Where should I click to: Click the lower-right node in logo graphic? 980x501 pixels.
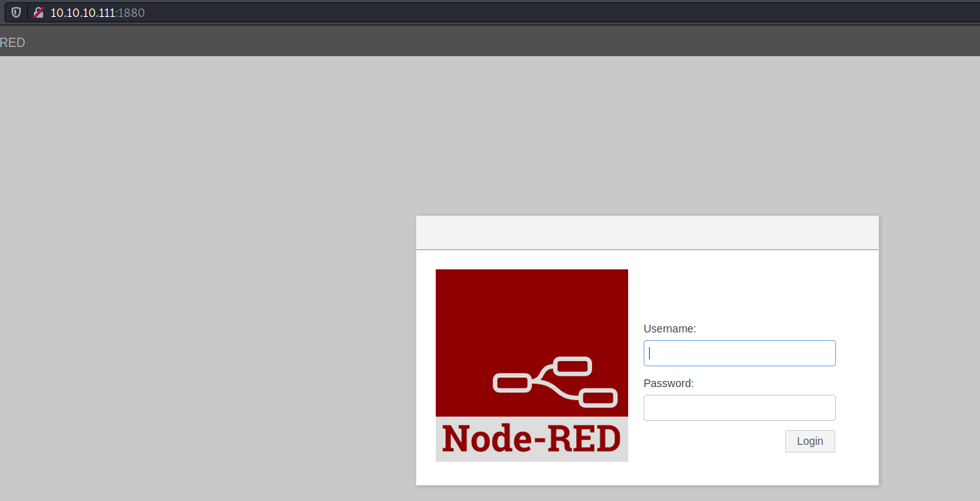point(597,398)
